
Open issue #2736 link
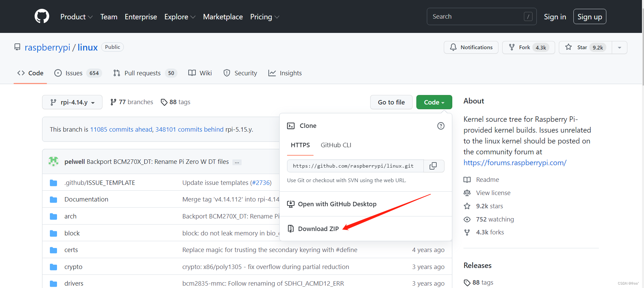(261, 183)
